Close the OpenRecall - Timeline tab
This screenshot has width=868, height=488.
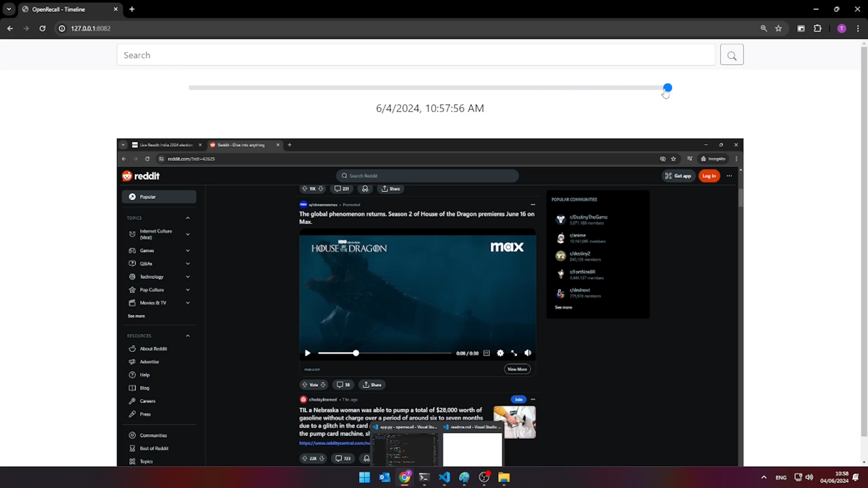(x=116, y=9)
